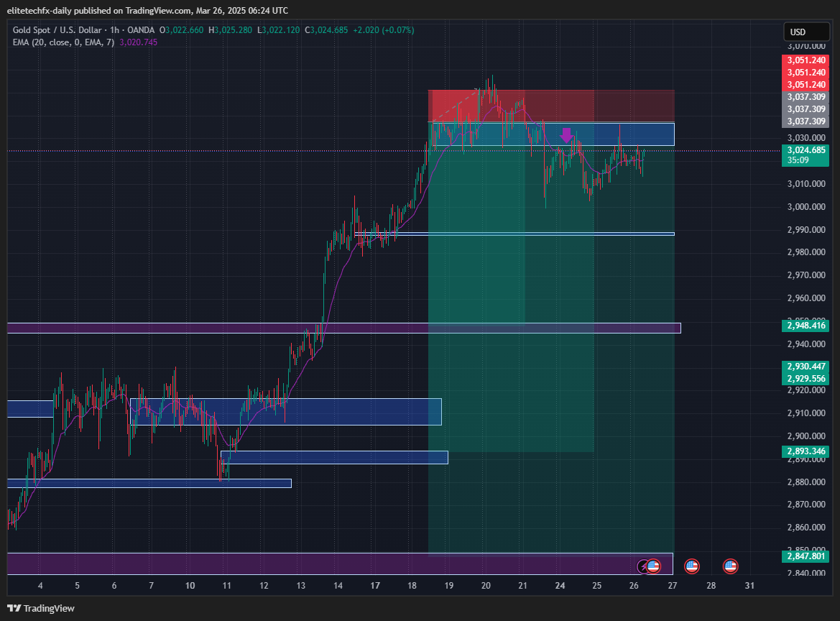Click the OANDA source label in the legend
Image resolution: width=840 pixels, height=621 pixels.
tap(141, 30)
